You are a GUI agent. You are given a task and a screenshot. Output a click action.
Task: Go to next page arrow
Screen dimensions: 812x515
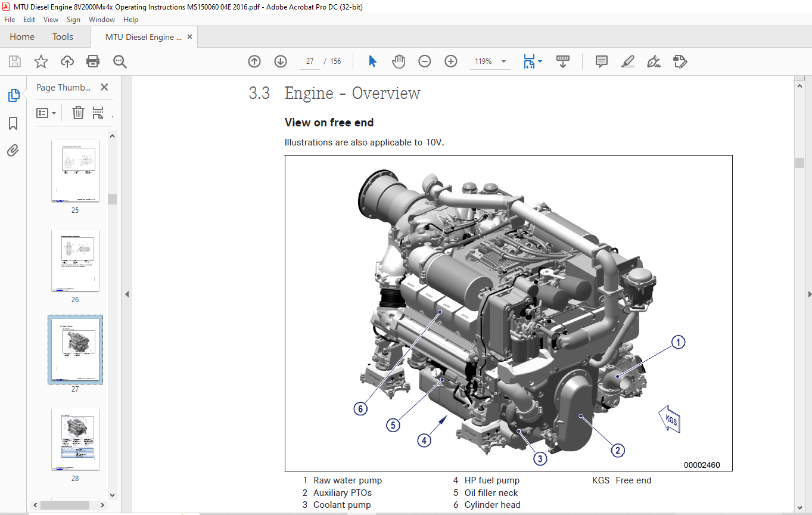[281, 61]
